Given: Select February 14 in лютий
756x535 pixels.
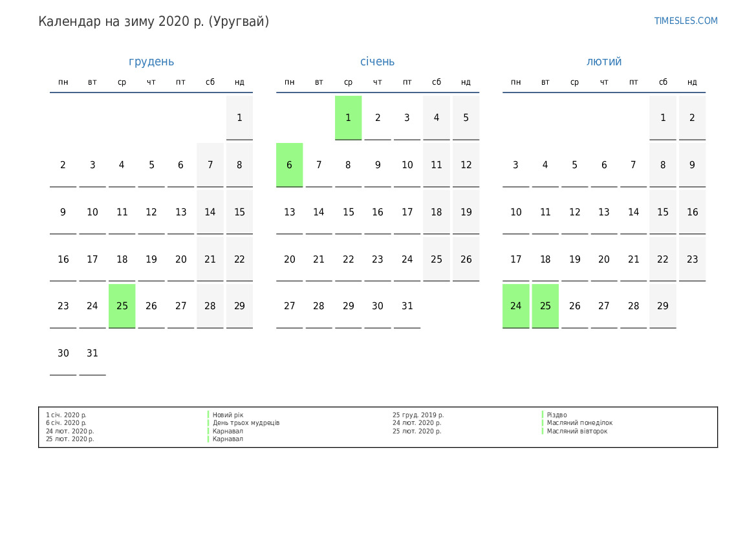Looking at the screenshot, I should point(634,212).
